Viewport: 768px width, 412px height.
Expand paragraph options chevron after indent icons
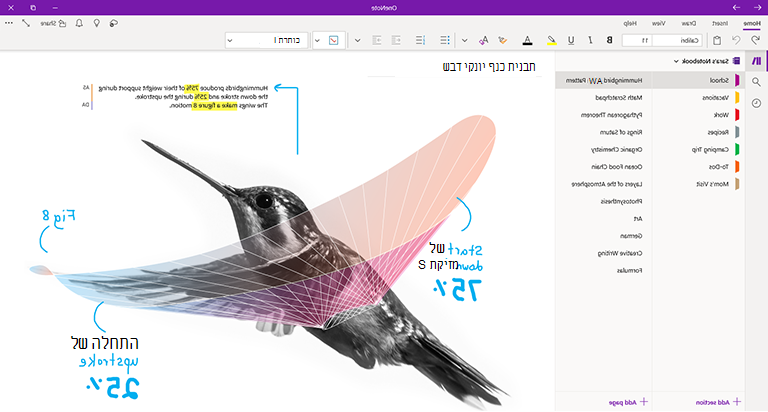(x=358, y=40)
